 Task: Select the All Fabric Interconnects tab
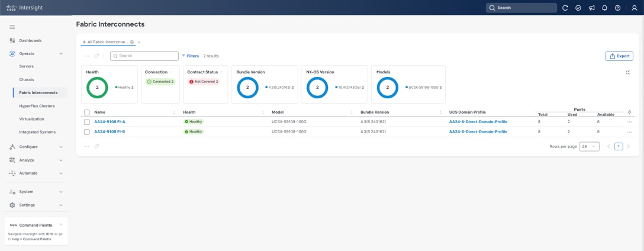108,42
